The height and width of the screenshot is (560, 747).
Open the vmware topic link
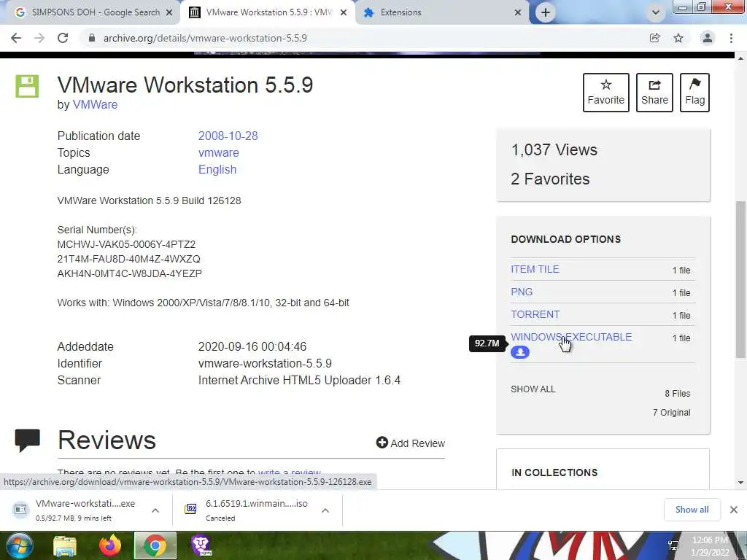[x=219, y=153]
